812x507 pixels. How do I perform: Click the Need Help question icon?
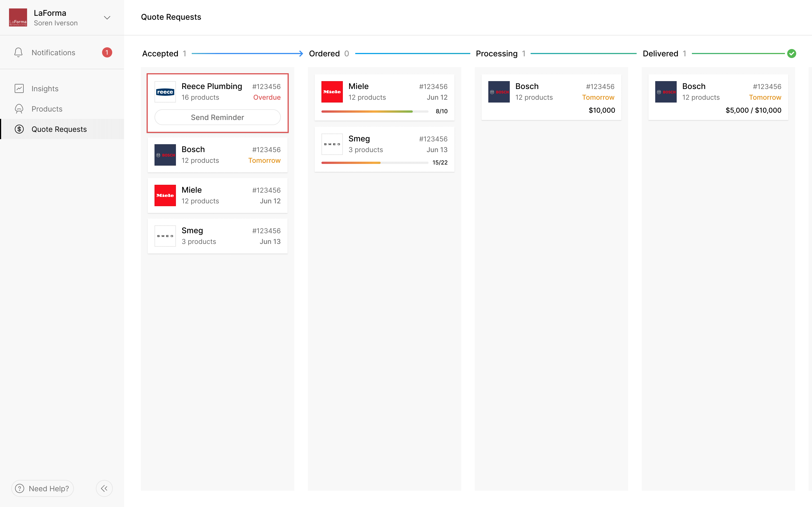[20, 488]
